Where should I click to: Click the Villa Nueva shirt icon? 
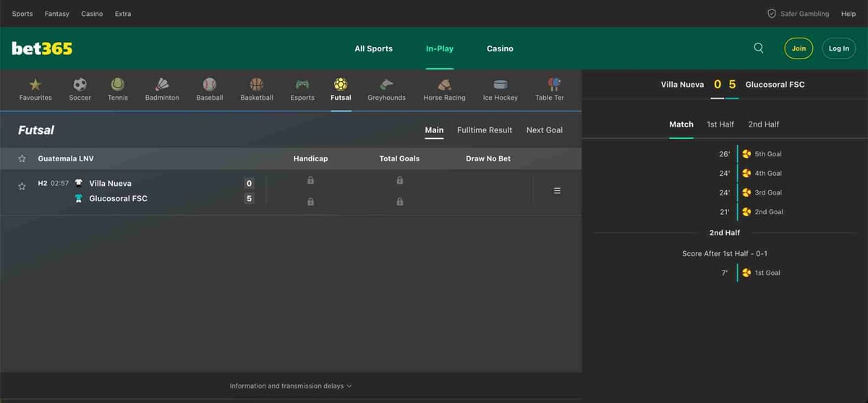78,183
